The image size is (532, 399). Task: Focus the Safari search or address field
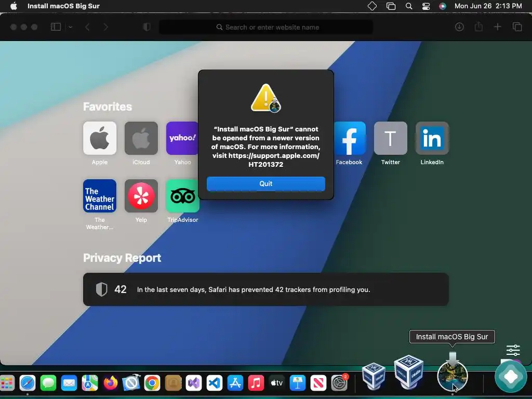266,27
